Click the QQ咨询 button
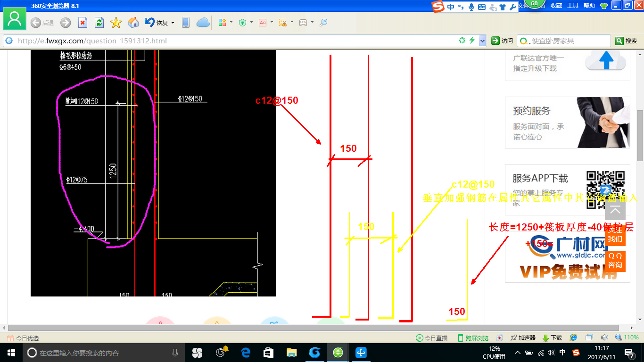 (x=615, y=261)
